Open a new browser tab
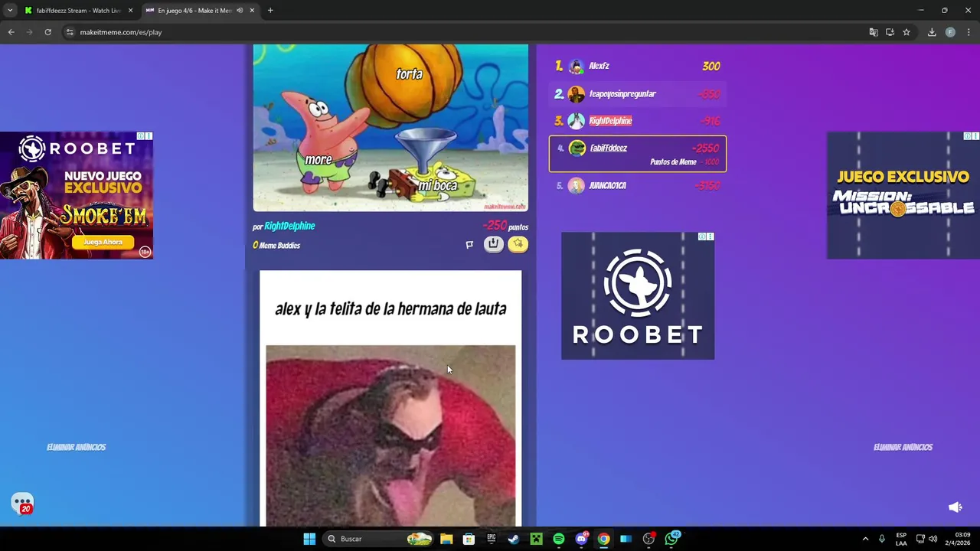The height and width of the screenshot is (551, 980). (x=270, y=11)
